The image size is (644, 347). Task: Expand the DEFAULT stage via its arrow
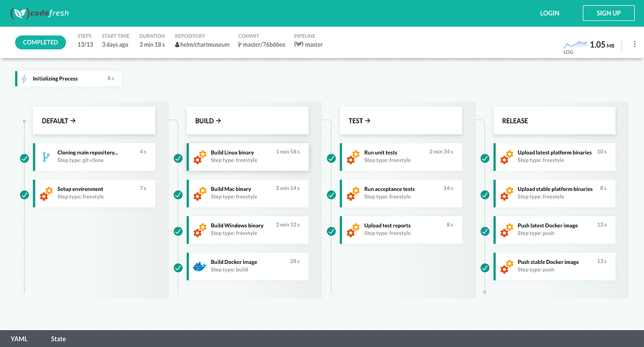click(x=74, y=121)
